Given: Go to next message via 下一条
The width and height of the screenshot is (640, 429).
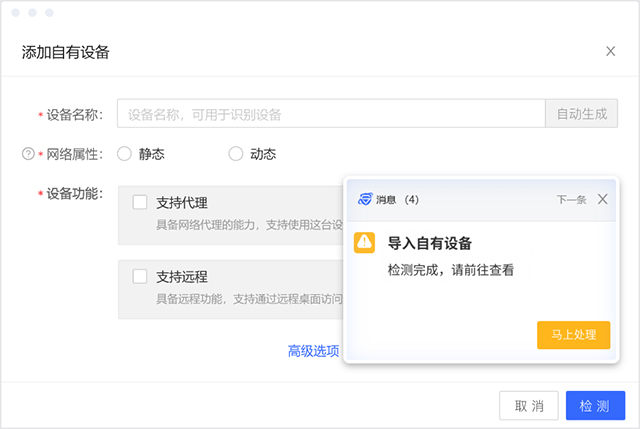Looking at the screenshot, I should [x=571, y=200].
